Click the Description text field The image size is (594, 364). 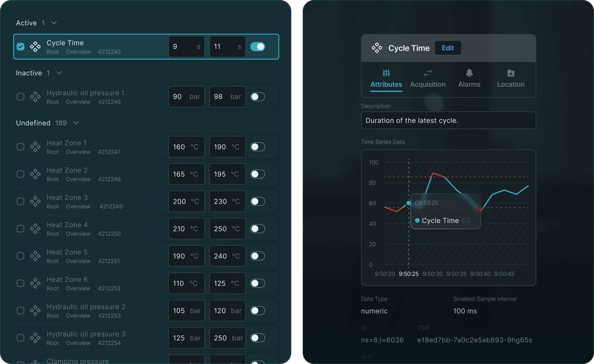pyautogui.click(x=448, y=120)
